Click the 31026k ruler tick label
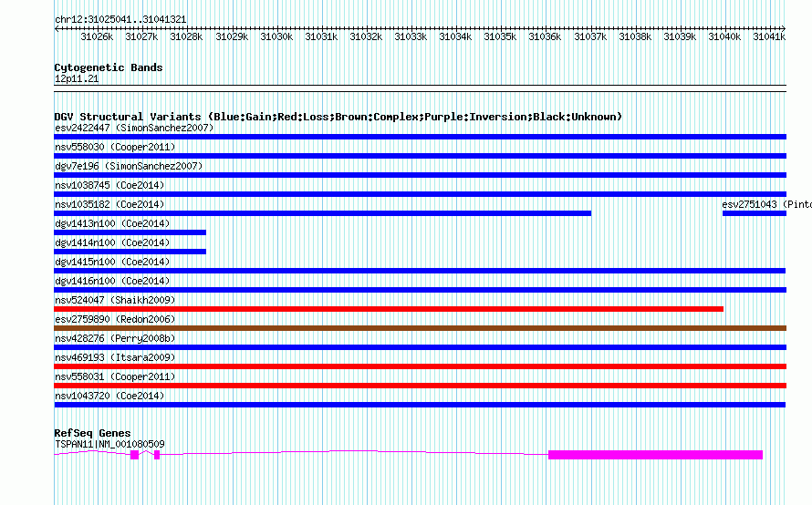The image size is (812, 505). [x=97, y=36]
